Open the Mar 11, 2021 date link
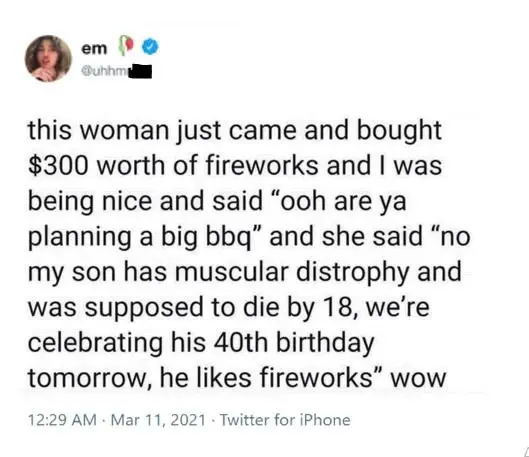 click(158, 420)
